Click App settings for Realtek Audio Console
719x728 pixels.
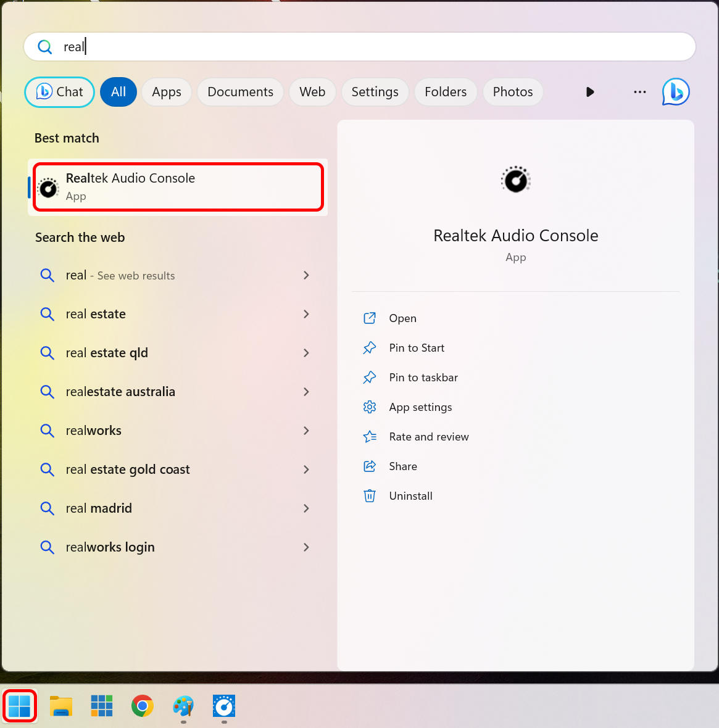tap(420, 407)
